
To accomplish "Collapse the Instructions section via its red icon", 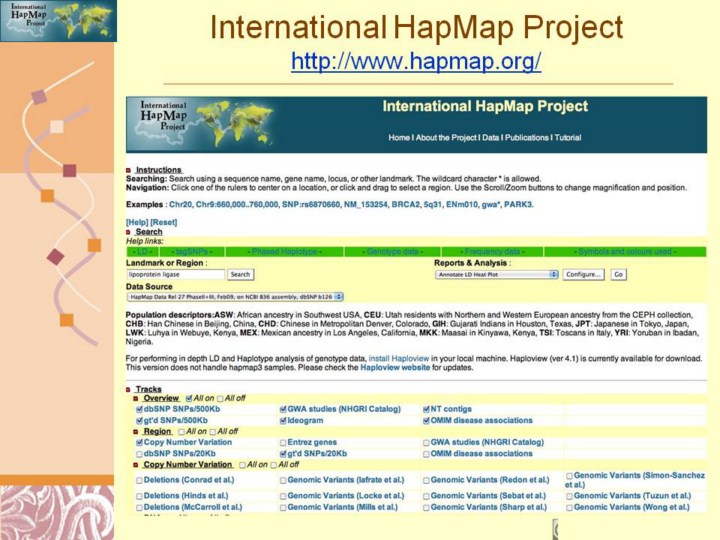I will [x=129, y=170].
